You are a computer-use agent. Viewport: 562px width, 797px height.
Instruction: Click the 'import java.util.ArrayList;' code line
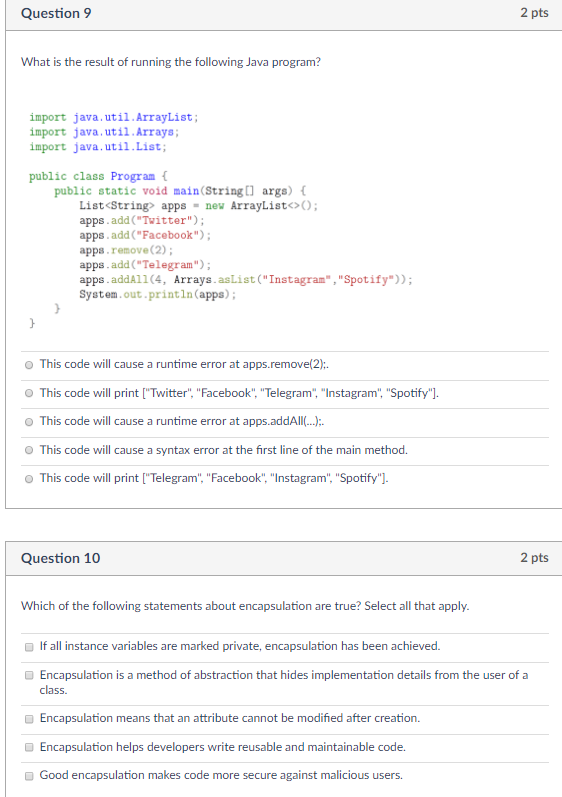pyautogui.click(x=113, y=117)
